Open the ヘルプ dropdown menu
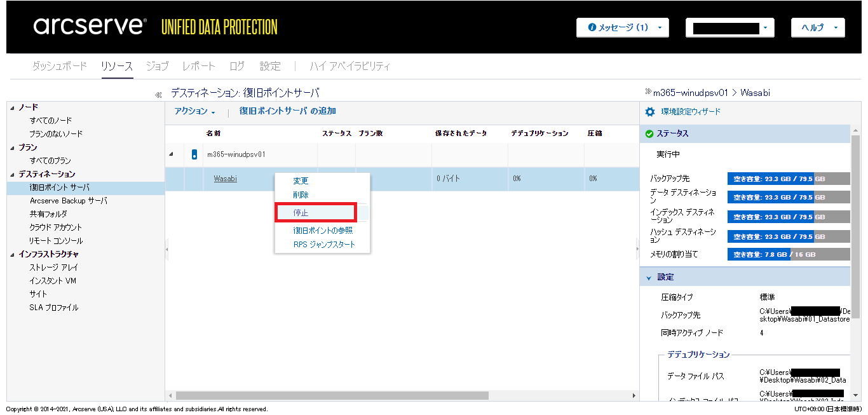This screenshot has height=415, width=868. pyautogui.click(x=818, y=27)
